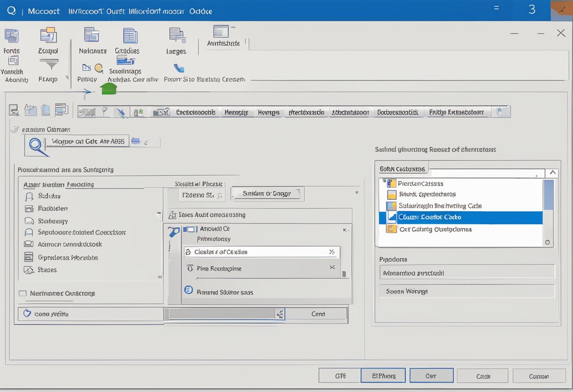Switch to the Heading tab in the toolbar

237,112
